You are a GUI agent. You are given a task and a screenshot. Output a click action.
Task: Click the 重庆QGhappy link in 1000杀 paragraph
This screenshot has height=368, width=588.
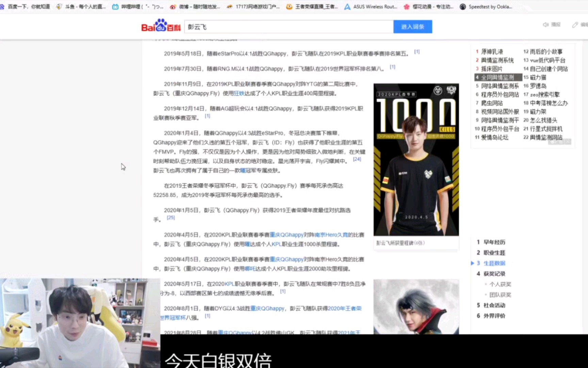coord(286,235)
